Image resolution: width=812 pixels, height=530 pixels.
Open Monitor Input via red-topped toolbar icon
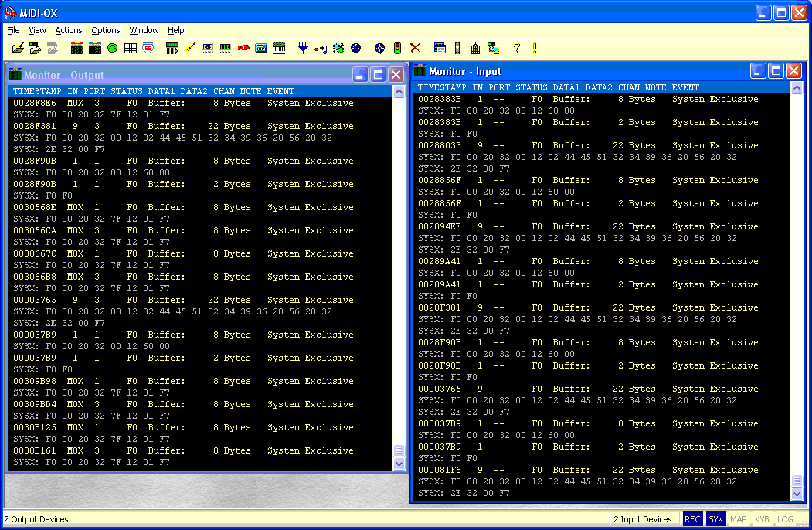77,49
